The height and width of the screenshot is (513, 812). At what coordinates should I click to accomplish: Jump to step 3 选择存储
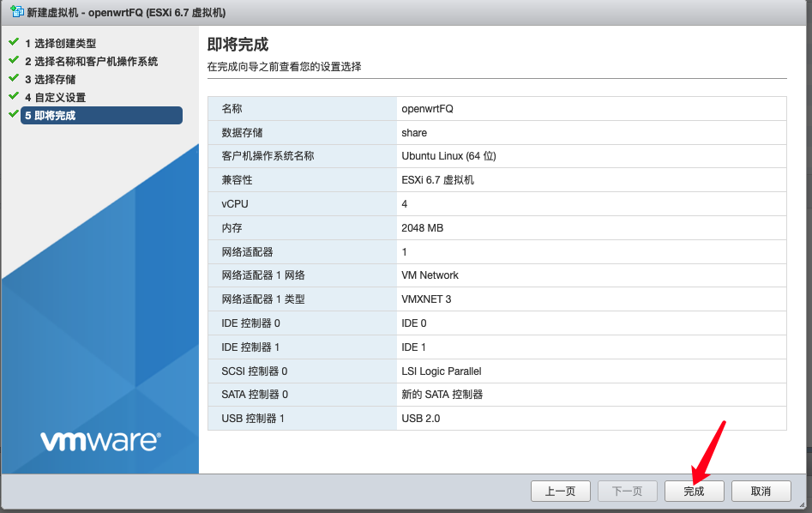51,79
